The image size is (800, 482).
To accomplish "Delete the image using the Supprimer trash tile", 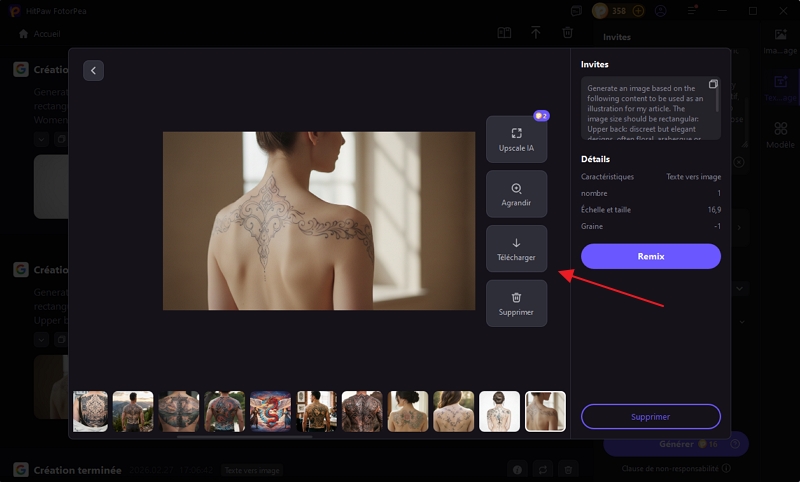I will click(516, 303).
